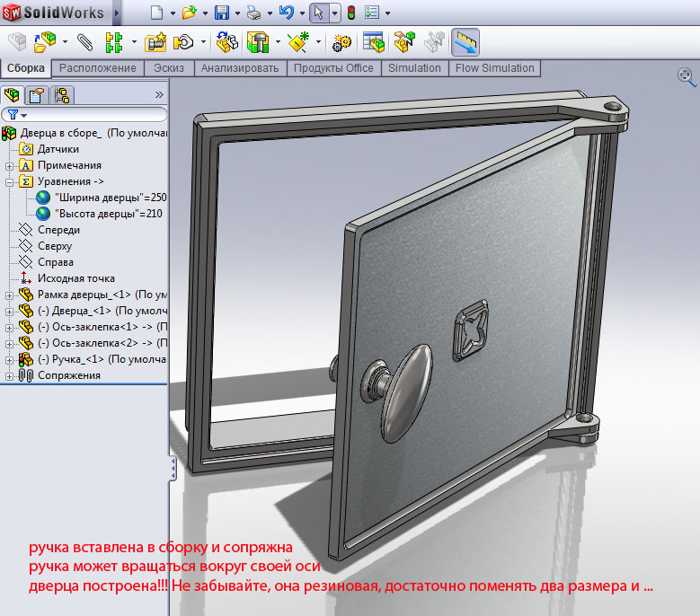This screenshot has height=616, width=700.
Task: Select the Mate paperclip tool
Action: pyautogui.click(x=85, y=41)
